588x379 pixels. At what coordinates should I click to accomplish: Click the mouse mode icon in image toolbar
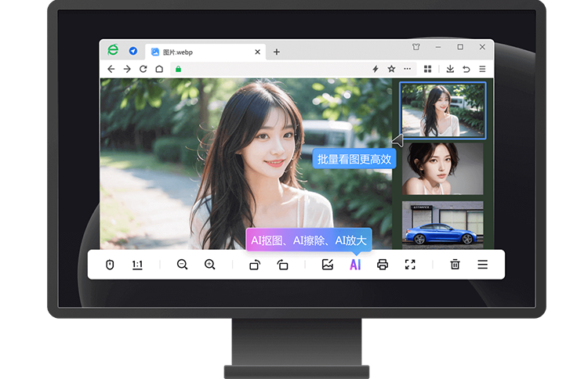coord(110,265)
